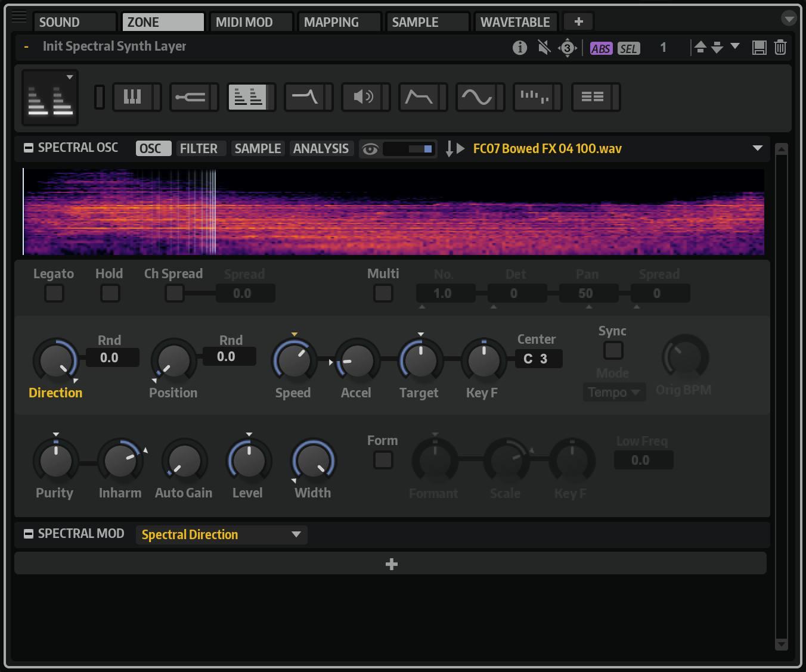Enable the Legato checkbox
Viewport: 806px width, 672px height.
[x=54, y=293]
